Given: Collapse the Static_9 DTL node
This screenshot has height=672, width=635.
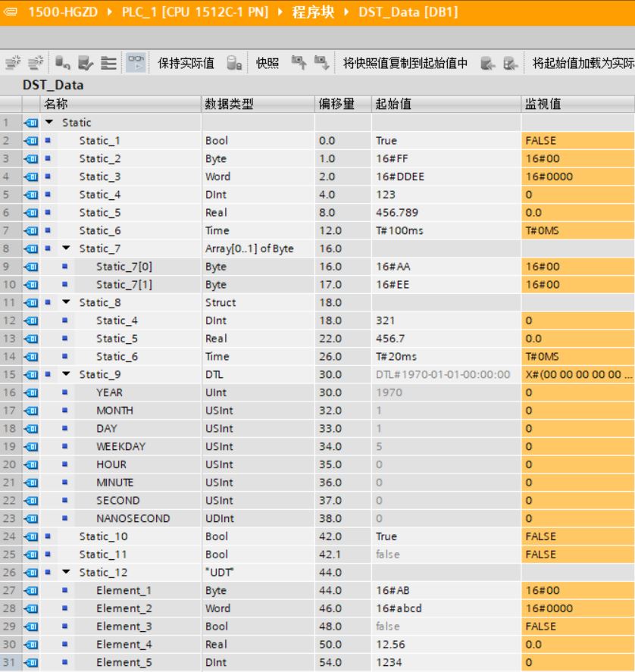Looking at the screenshot, I should pyautogui.click(x=66, y=374).
